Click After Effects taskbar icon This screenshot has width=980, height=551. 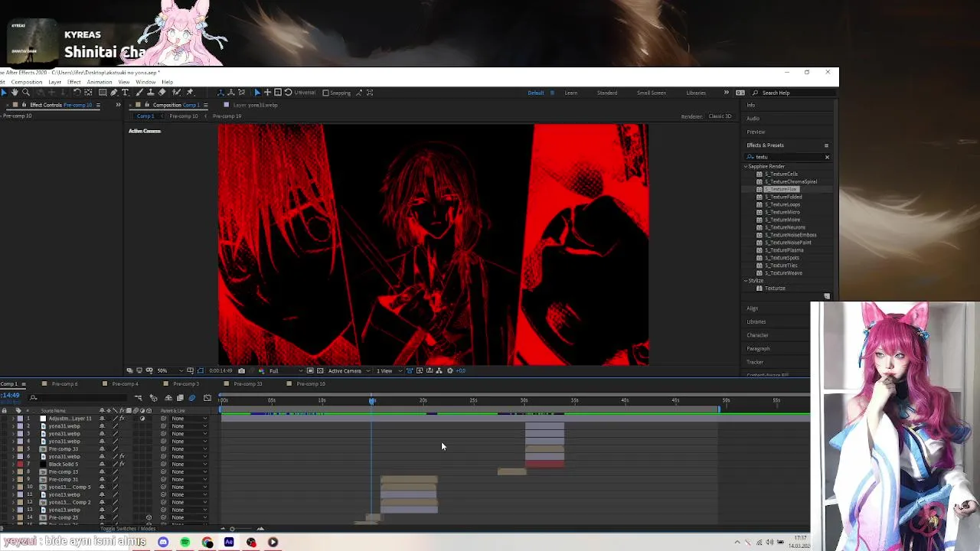(229, 542)
